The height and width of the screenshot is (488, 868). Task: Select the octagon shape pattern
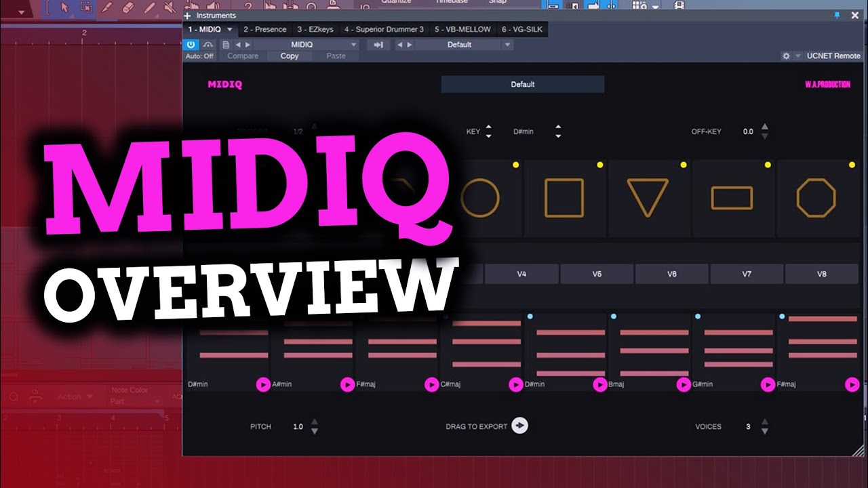pos(816,198)
